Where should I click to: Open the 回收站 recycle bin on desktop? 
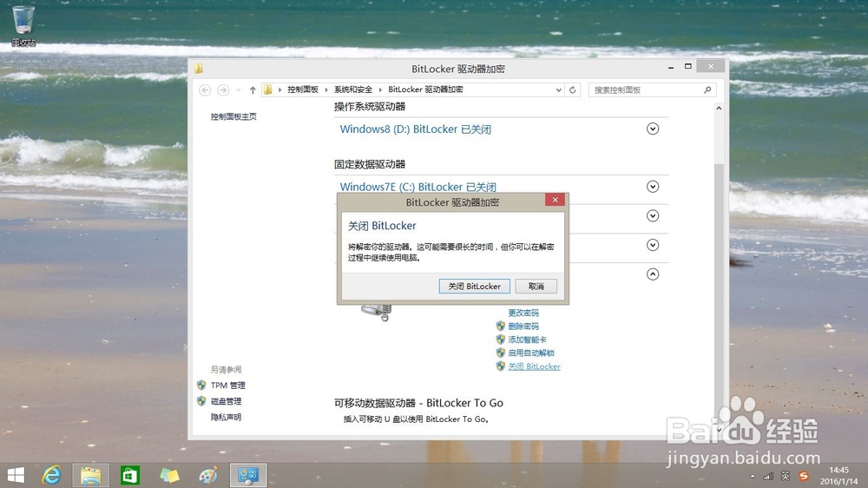(x=23, y=25)
